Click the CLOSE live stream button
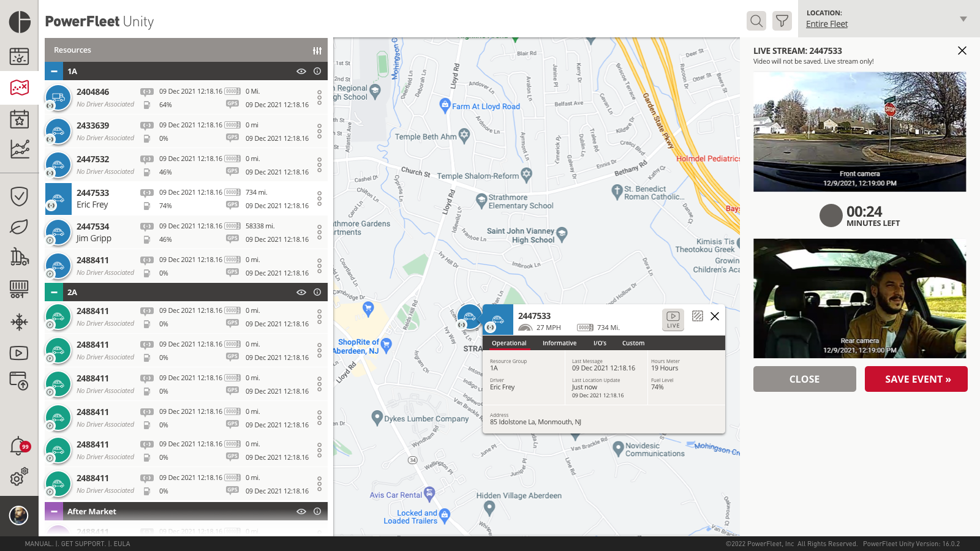980x551 pixels. click(x=805, y=379)
